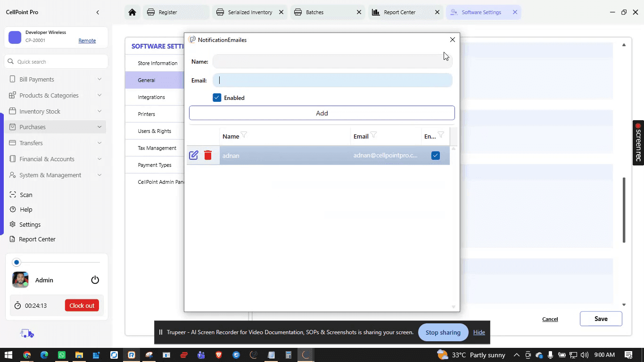644x362 pixels.
Task: Click the settings panel vertical scrollbar thumb
Action: 624,210
